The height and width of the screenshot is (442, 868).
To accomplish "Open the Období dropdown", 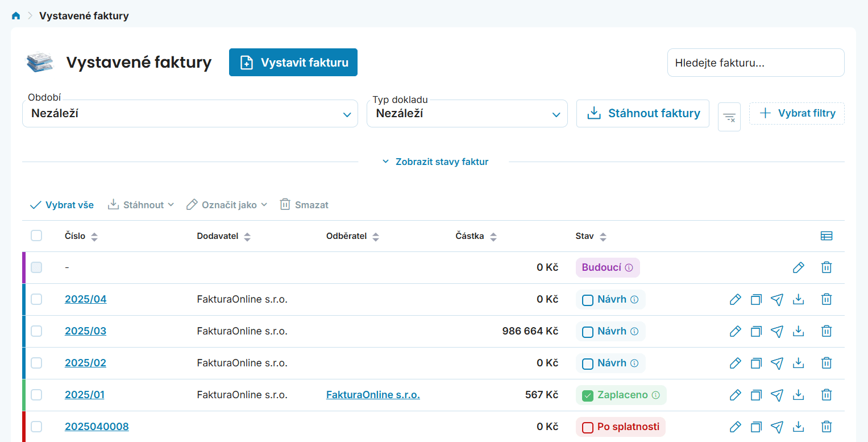I will click(190, 113).
